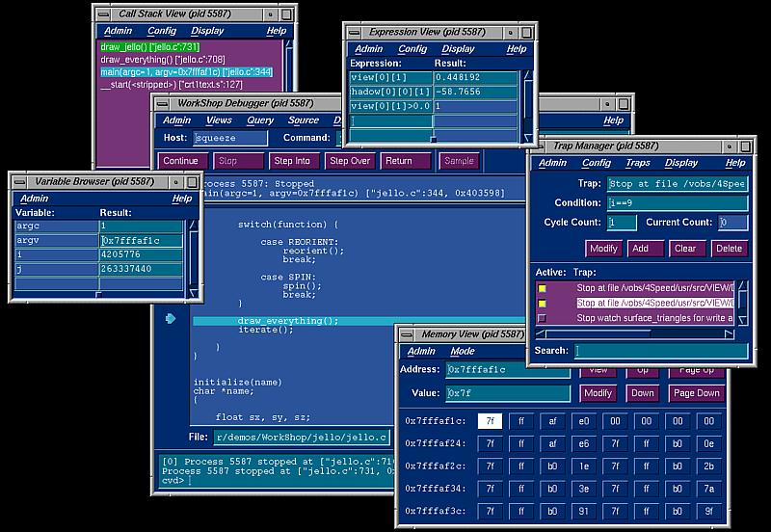
Task: Enable the surface_triangles watch trap checkbox
Action: (x=543, y=318)
